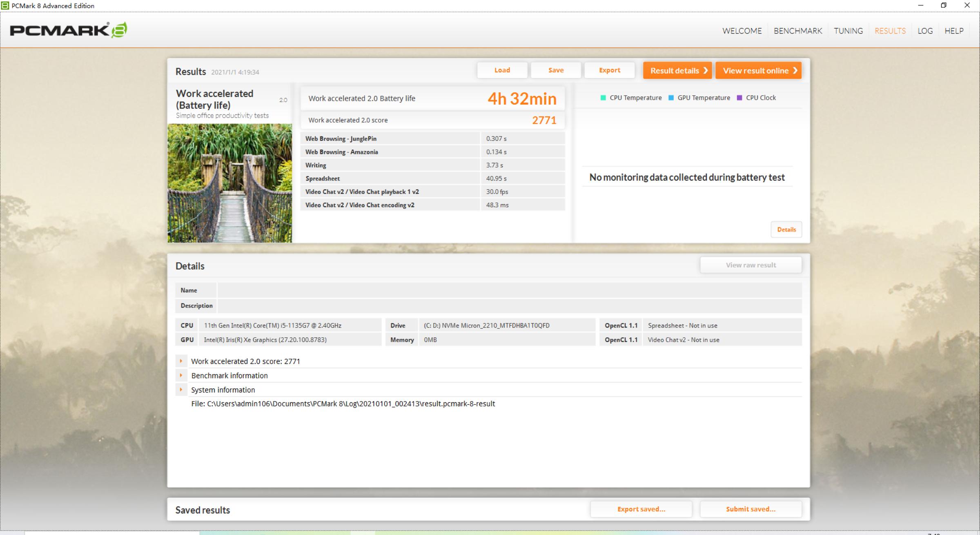Open the BENCHMARK tab
This screenshot has height=535, width=980.
[x=797, y=31]
